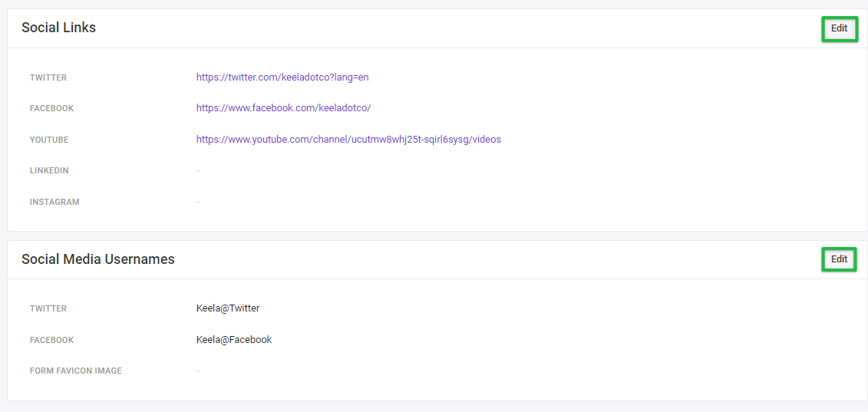Open the YouTube channel videos link

348,140
